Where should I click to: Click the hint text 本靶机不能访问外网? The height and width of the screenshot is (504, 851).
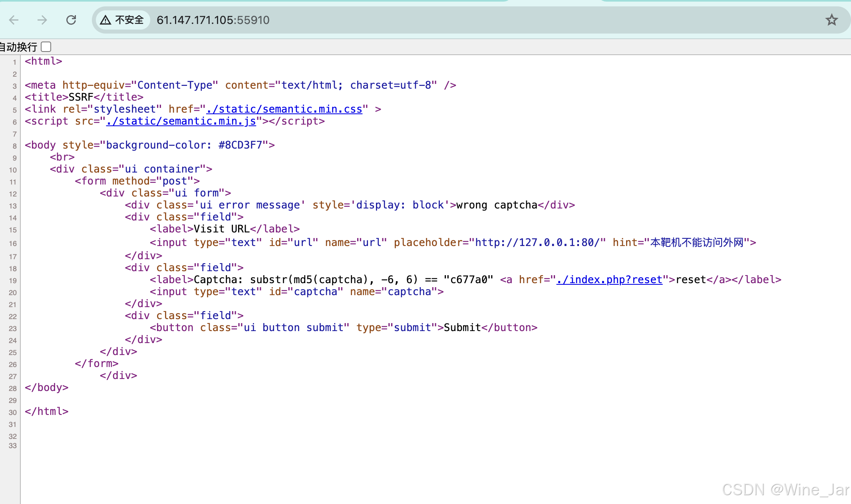[x=697, y=242]
